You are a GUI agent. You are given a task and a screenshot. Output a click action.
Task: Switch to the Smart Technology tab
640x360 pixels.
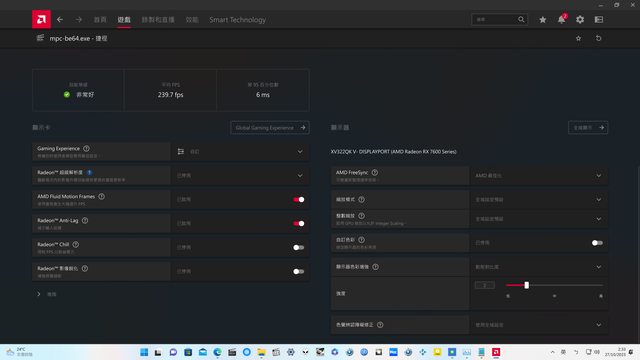pyautogui.click(x=238, y=20)
